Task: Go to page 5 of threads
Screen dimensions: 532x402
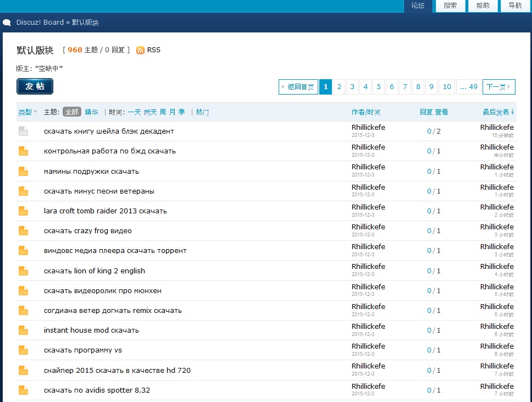Action: pyautogui.click(x=379, y=87)
